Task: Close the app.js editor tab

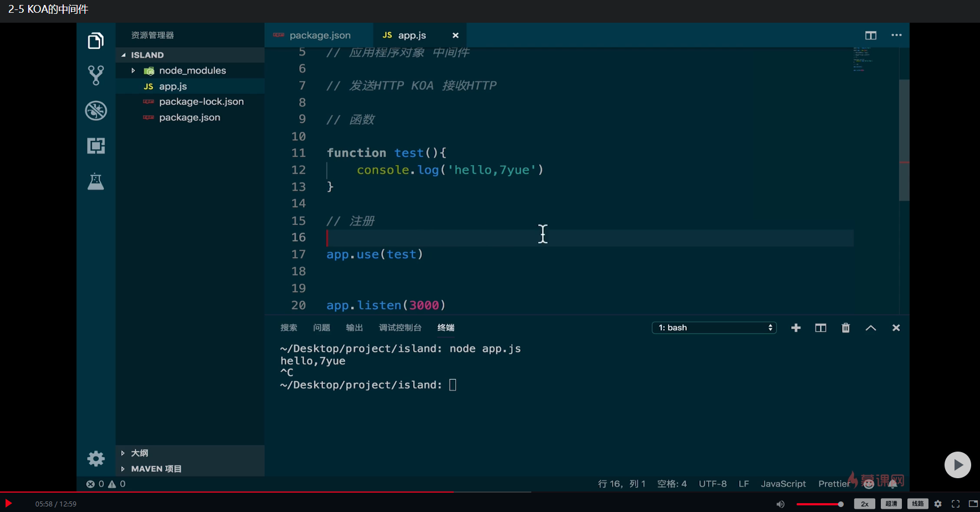Action: coord(455,35)
